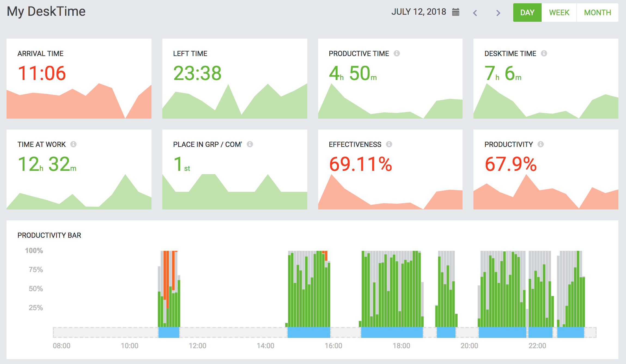Select the 1st place ranking value
This screenshot has height=364, width=626.
(x=182, y=164)
